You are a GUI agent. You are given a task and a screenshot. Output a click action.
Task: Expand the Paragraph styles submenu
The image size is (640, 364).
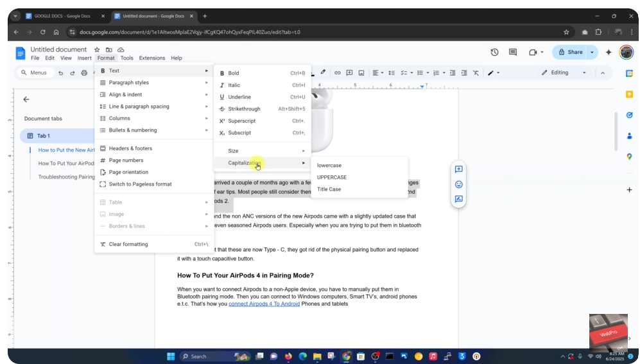pos(154,82)
